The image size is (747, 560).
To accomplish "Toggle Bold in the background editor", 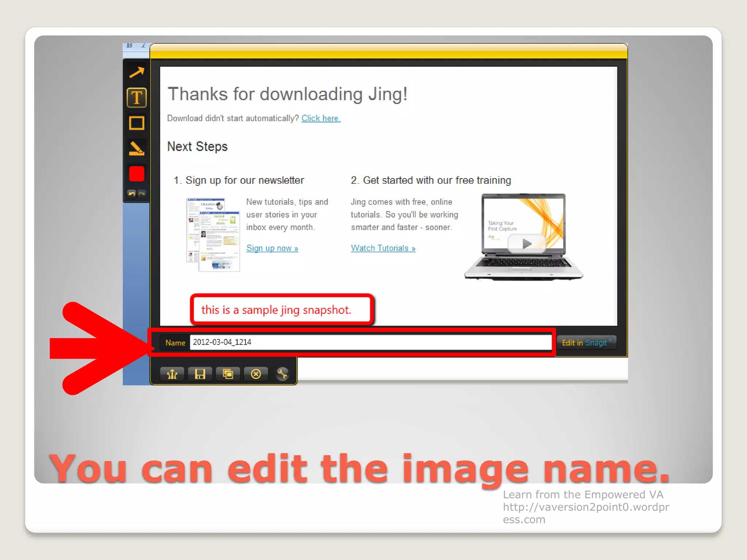I will [129, 46].
